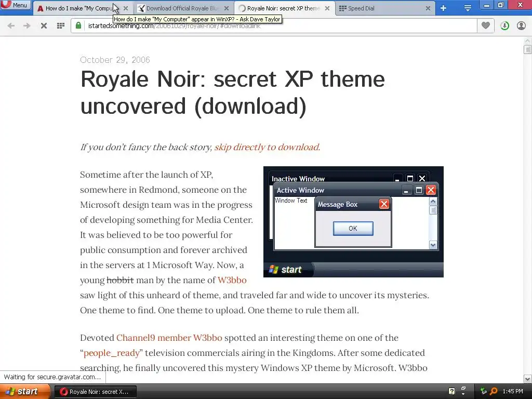532x399 pixels.
Task: Close the Speed Dial tab
Action: coord(428,8)
